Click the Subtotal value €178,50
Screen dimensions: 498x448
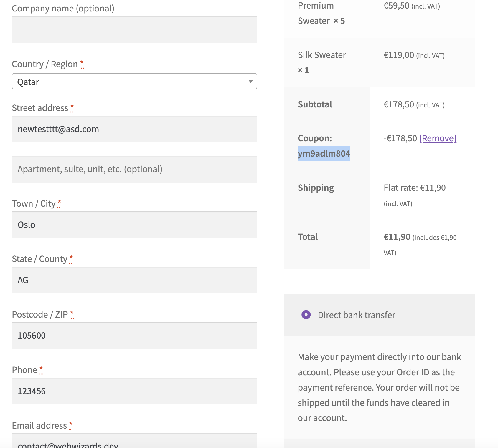pyautogui.click(x=399, y=104)
